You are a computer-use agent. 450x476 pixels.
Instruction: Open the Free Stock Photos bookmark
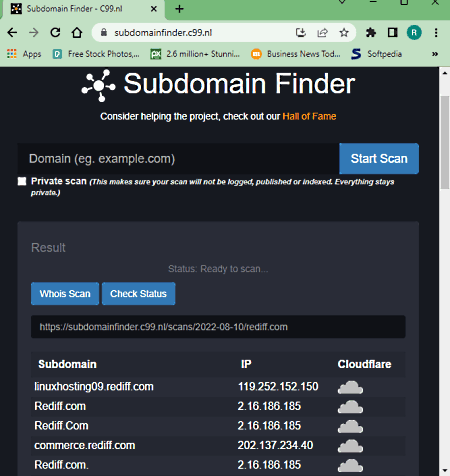point(96,54)
